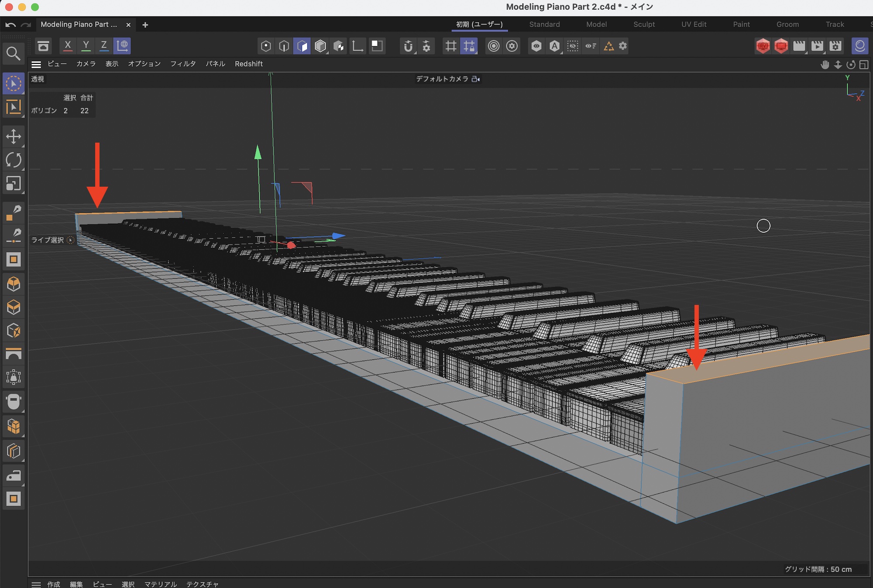Click Edit Render Settings clapperboard gear
This screenshot has height=588, width=873.
(x=835, y=46)
